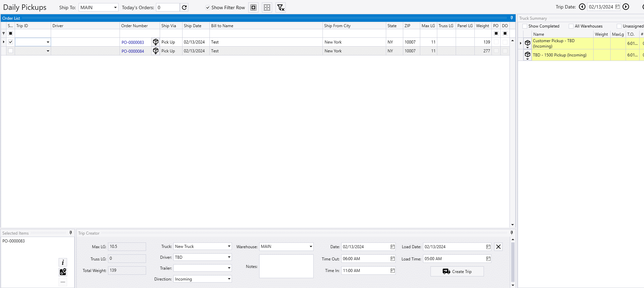Viewport: 644px width, 288px height.
Task: Click inside the Notes text box
Action: pyautogui.click(x=286, y=266)
